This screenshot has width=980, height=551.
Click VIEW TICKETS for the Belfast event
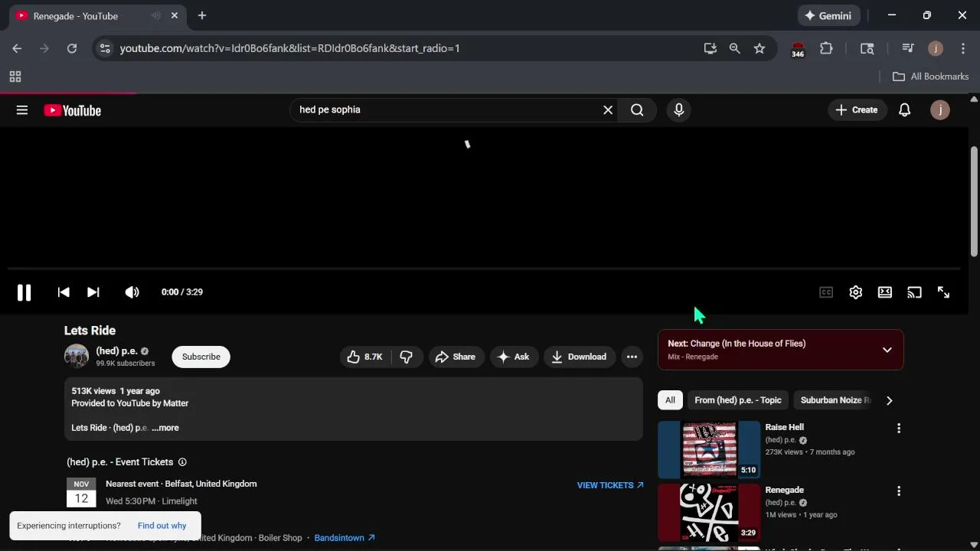pos(610,485)
